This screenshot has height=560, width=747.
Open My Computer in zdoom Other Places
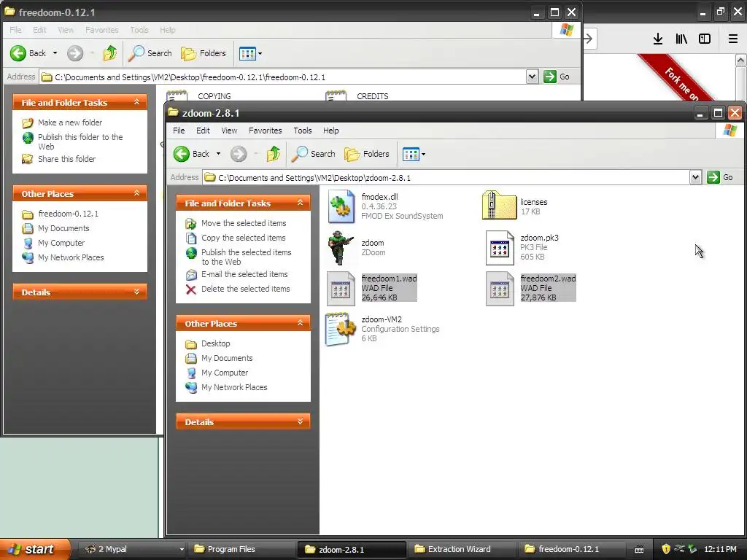[225, 373]
